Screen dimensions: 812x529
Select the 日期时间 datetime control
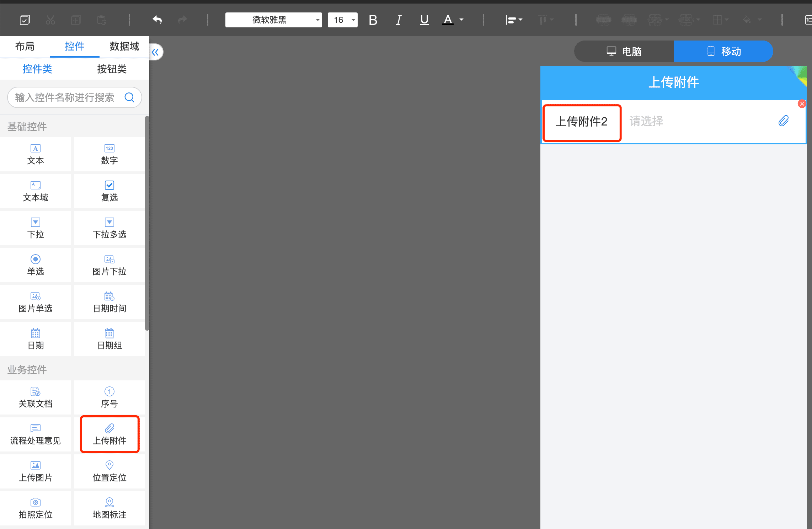coord(109,303)
